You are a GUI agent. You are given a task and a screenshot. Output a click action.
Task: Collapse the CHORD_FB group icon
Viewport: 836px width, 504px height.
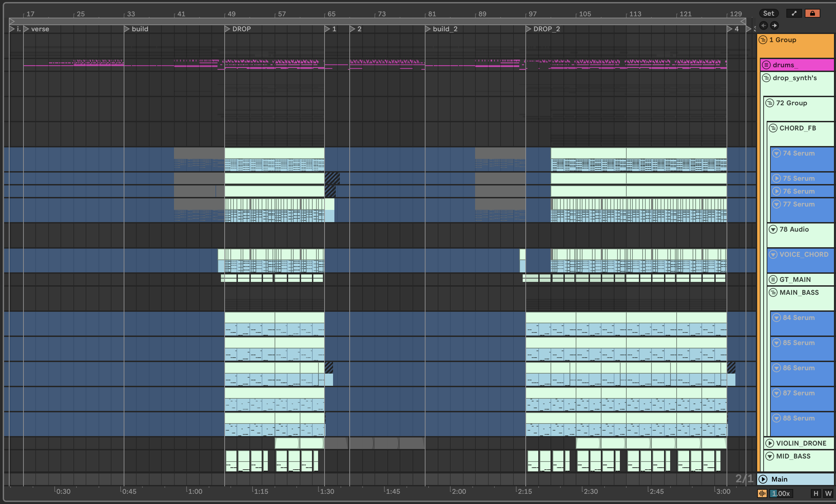(773, 128)
